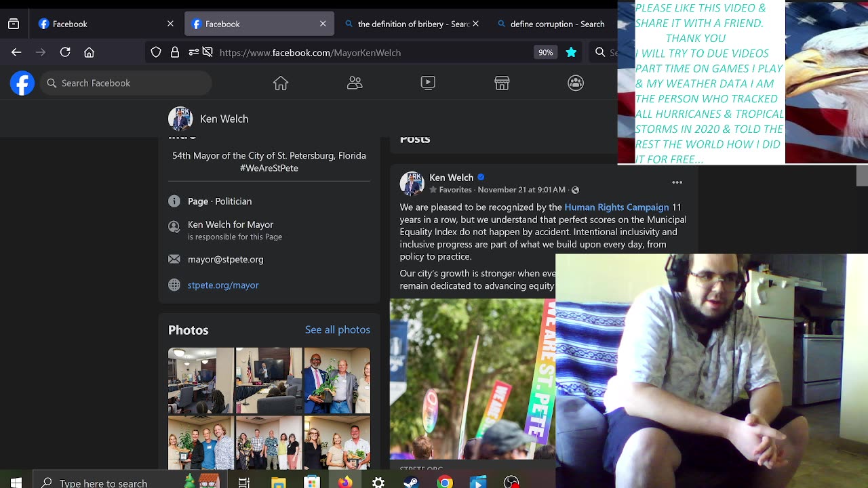Click the Firefox View icon beside the tabs

[x=14, y=24]
